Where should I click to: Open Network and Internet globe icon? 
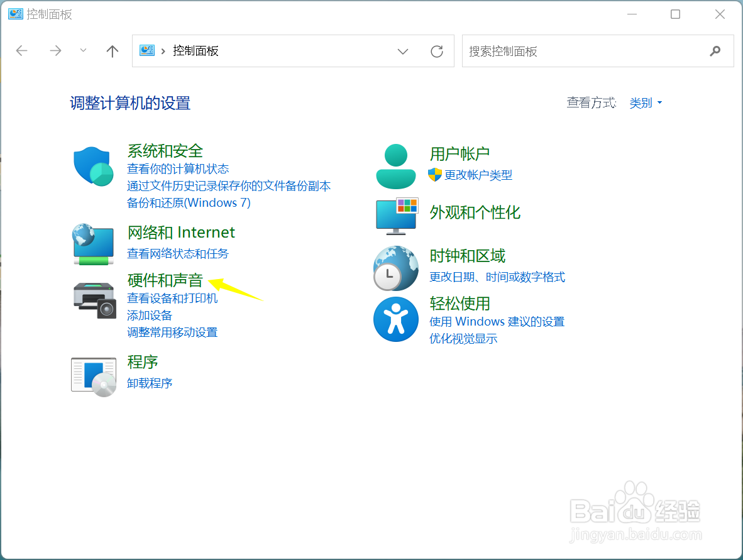94,244
